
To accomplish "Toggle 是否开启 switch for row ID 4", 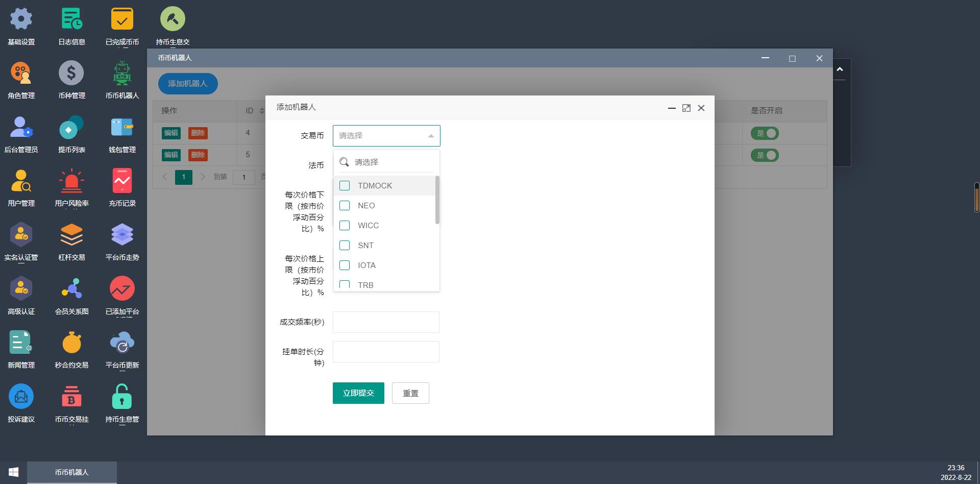I will coord(765,133).
